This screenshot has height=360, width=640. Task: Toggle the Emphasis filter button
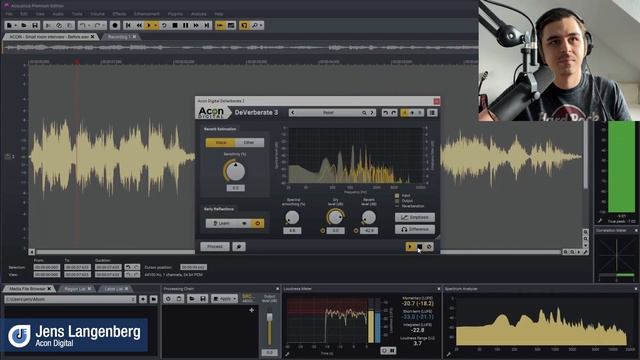(x=415, y=217)
